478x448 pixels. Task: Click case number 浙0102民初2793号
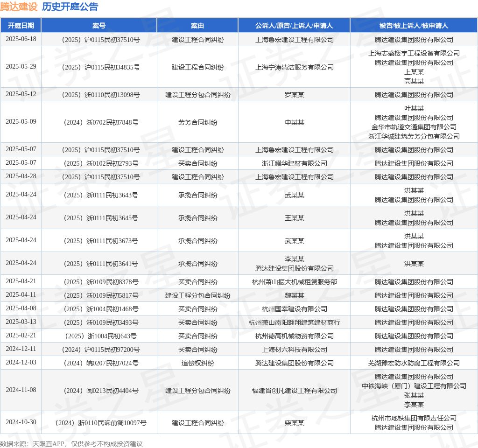(x=101, y=163)
